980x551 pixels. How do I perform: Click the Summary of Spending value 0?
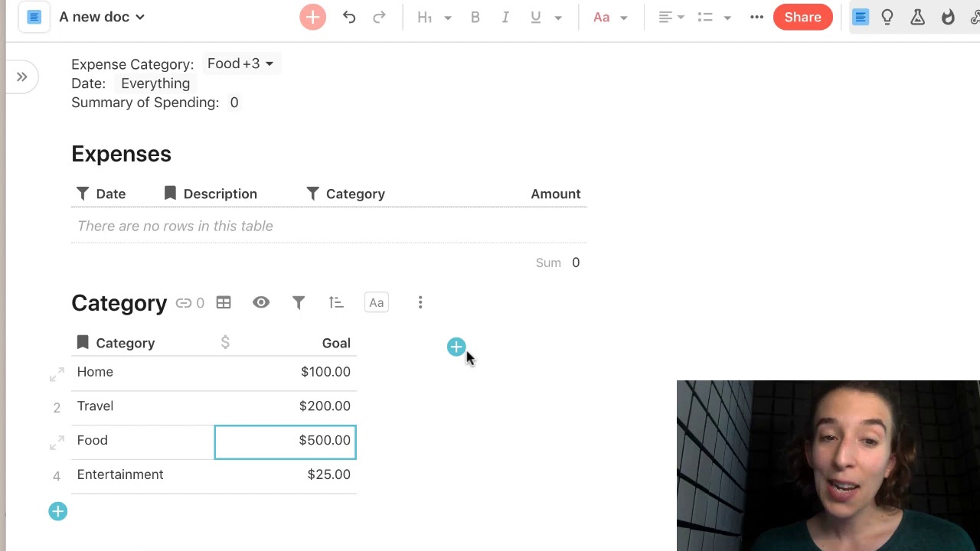(234, 103)
